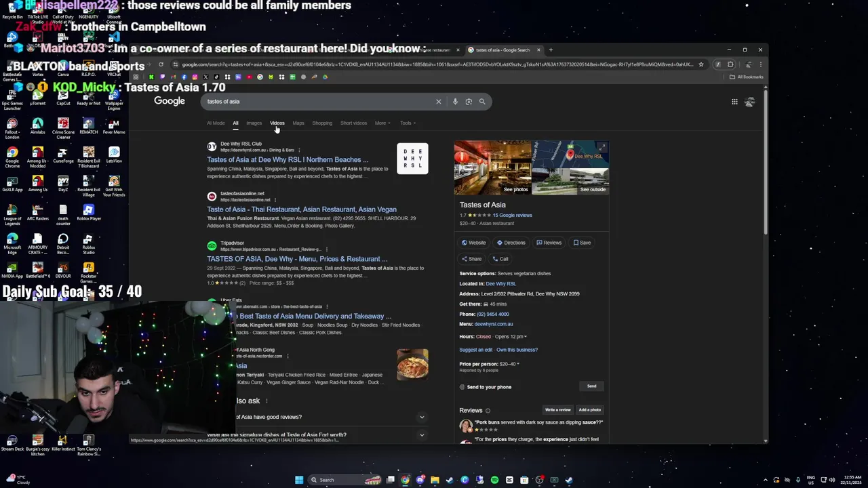Click 'Write a review' button
The width and height of the screenshot is (868, 488).
click(x=557, y=410)
